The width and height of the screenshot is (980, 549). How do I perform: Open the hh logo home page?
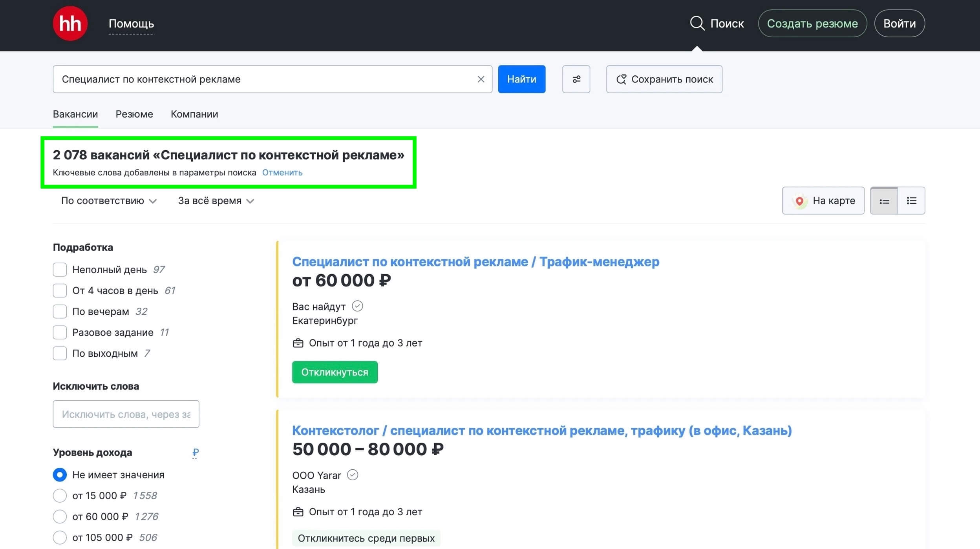70,24
